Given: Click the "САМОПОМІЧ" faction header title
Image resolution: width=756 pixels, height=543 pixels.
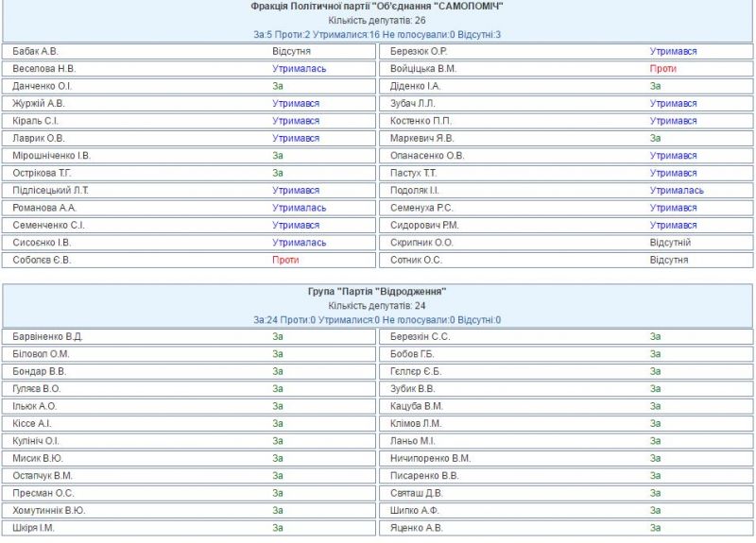Looking at the screenshot, I should pos(377,6).
